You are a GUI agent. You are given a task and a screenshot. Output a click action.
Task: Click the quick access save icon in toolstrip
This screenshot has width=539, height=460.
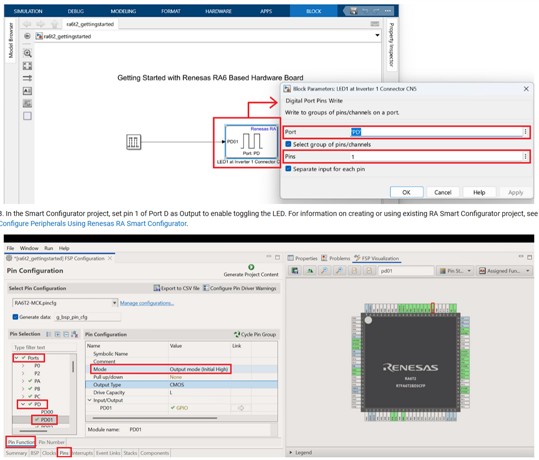coord(353,11)
